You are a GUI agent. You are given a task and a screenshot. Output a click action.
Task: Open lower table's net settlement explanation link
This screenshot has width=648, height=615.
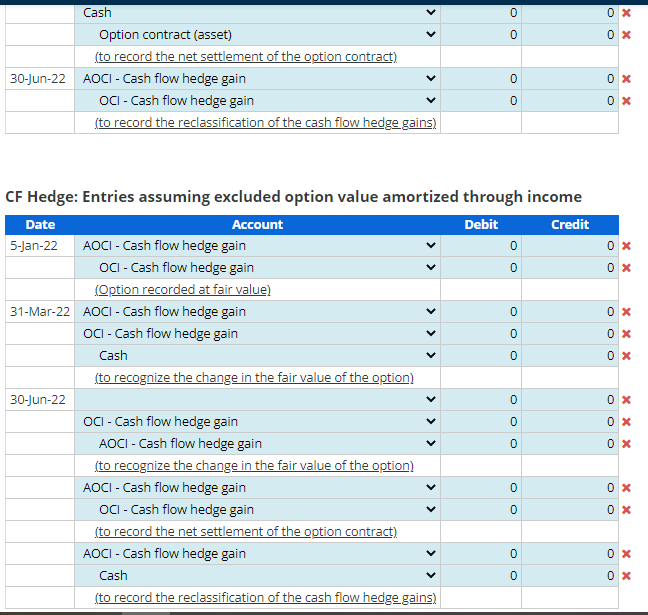point(246,532)
